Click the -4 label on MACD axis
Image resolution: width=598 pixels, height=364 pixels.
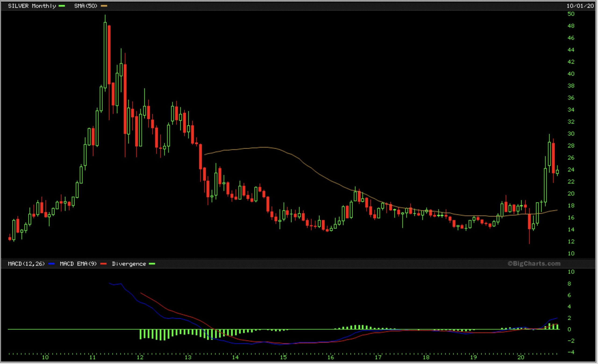571,352
